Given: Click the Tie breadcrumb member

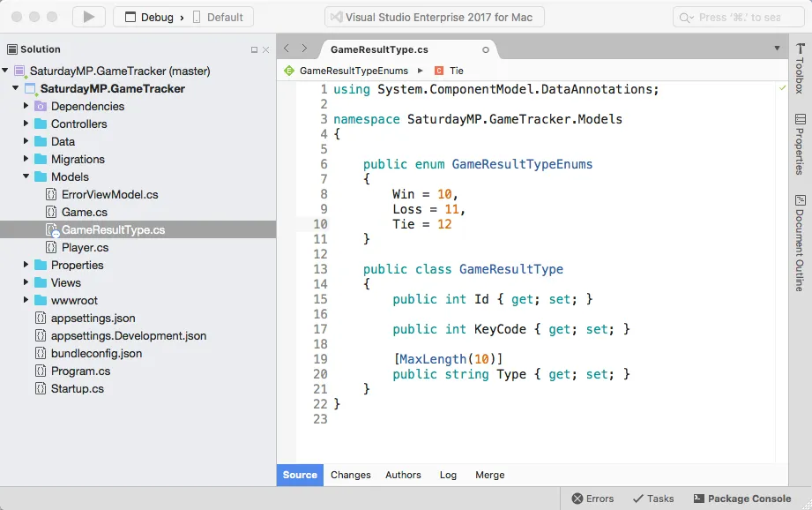Looking at the screenshot, I should tap(456, 71).
